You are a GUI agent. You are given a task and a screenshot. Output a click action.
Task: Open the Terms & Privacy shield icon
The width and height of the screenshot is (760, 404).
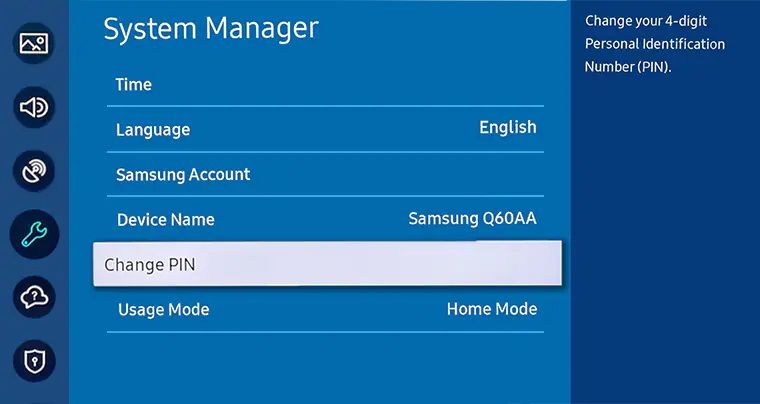tap(34, 360)
